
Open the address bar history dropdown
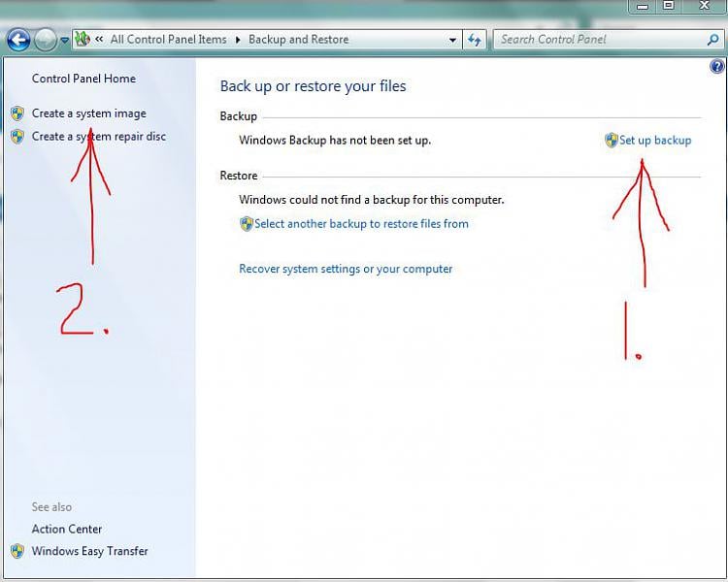452,41
